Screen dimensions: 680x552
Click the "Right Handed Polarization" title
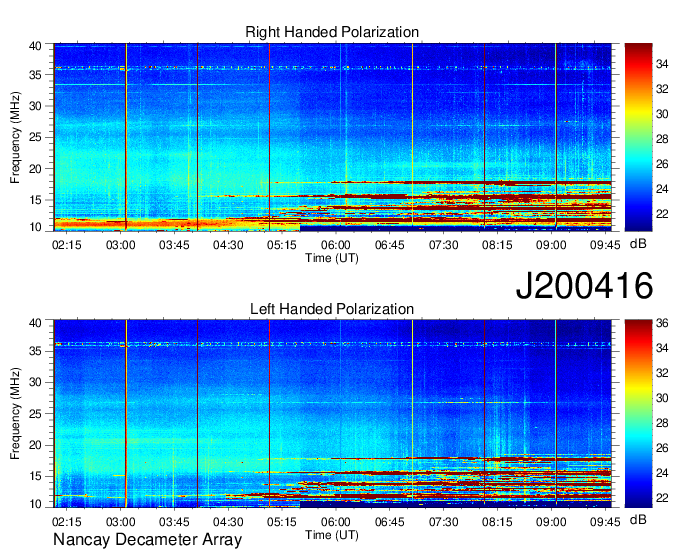click(x=332, y=32)
